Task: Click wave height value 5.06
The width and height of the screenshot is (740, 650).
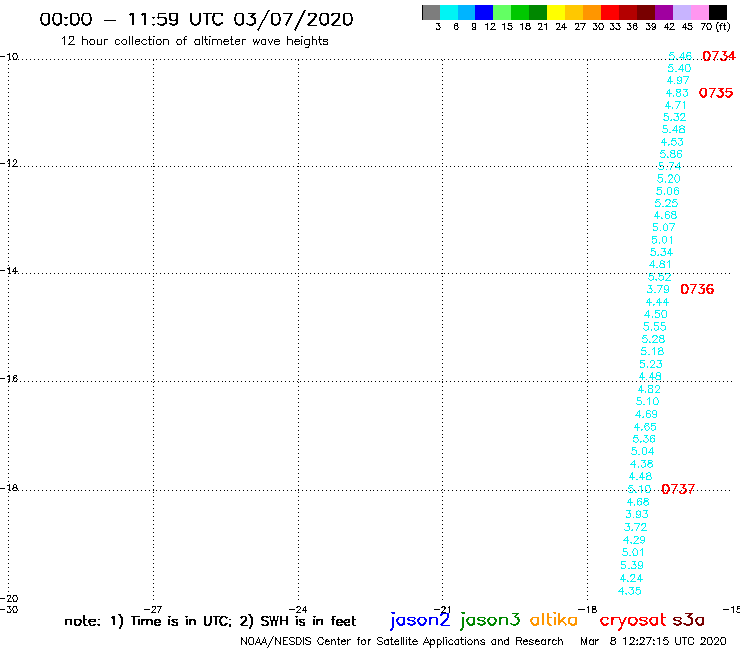Action: (x=667, y=191)
